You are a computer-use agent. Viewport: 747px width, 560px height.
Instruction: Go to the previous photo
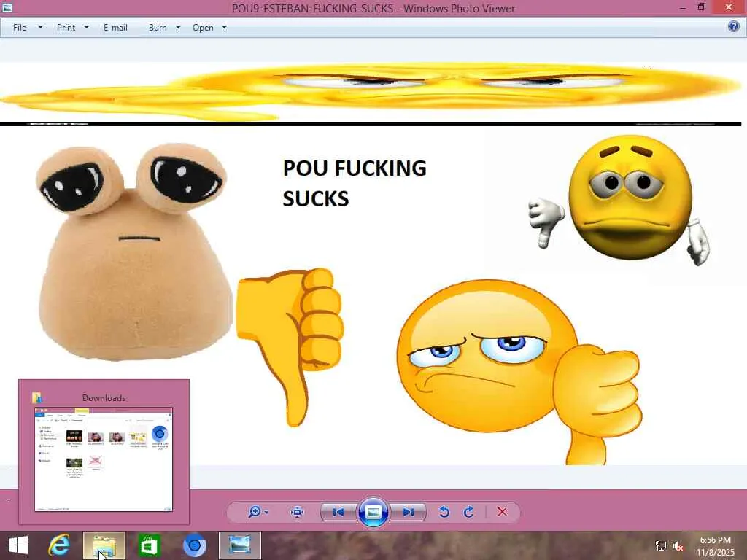coord(338,512)
